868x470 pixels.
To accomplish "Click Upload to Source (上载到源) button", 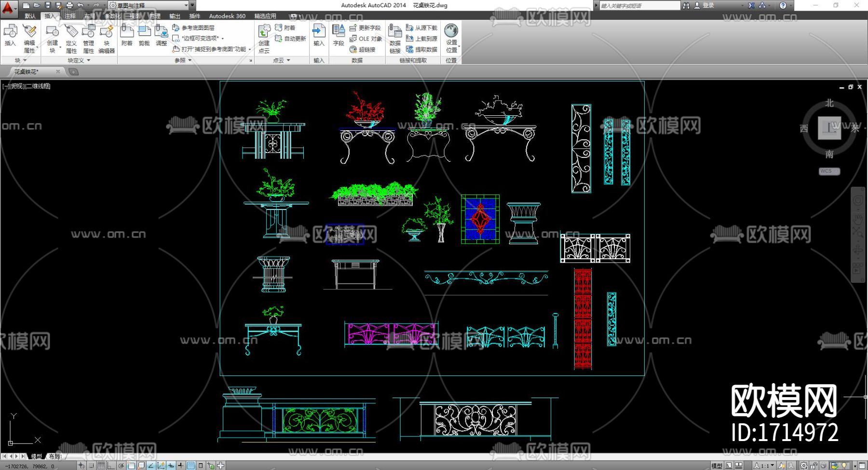I will pos(421,39).
